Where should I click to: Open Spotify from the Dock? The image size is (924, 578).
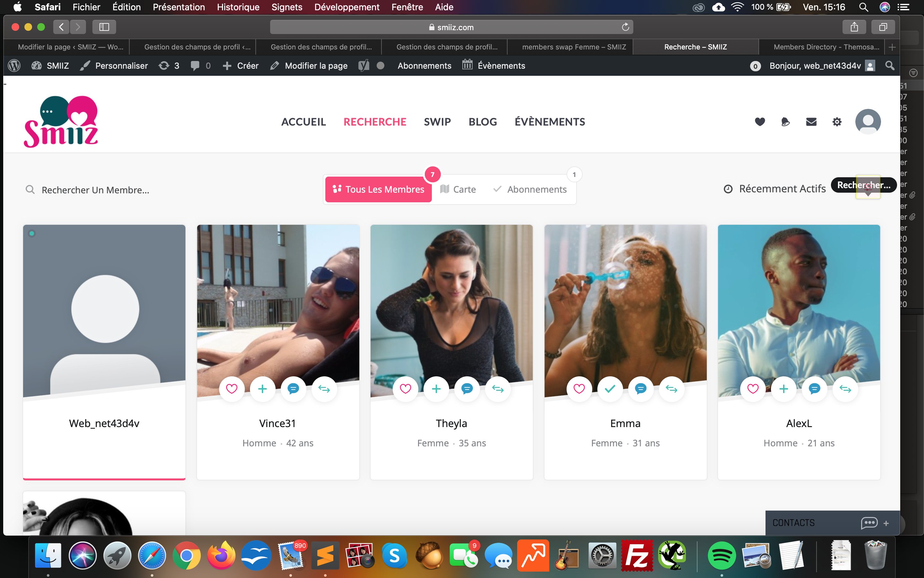[721, 556]
